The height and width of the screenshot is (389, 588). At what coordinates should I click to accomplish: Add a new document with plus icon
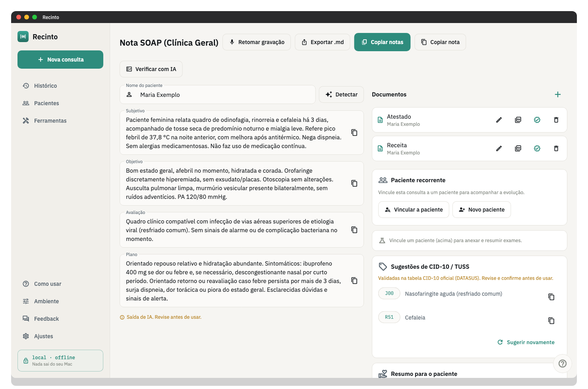click(x=558, y=94)
